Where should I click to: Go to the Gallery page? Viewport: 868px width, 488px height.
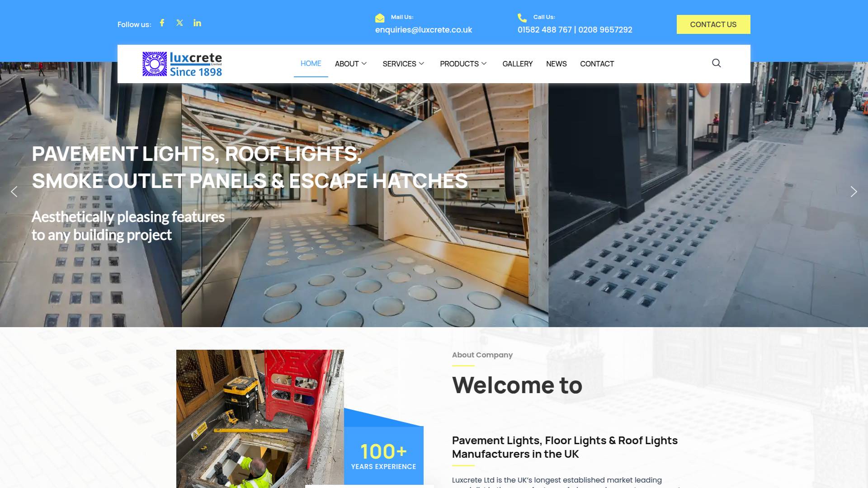[x=518, y=64]
